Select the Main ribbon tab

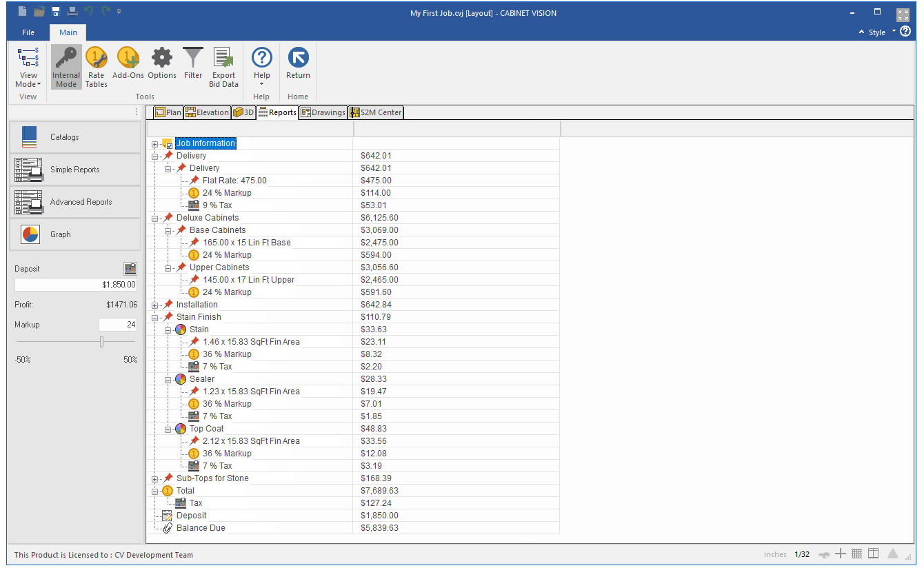[x=68, y=32]
